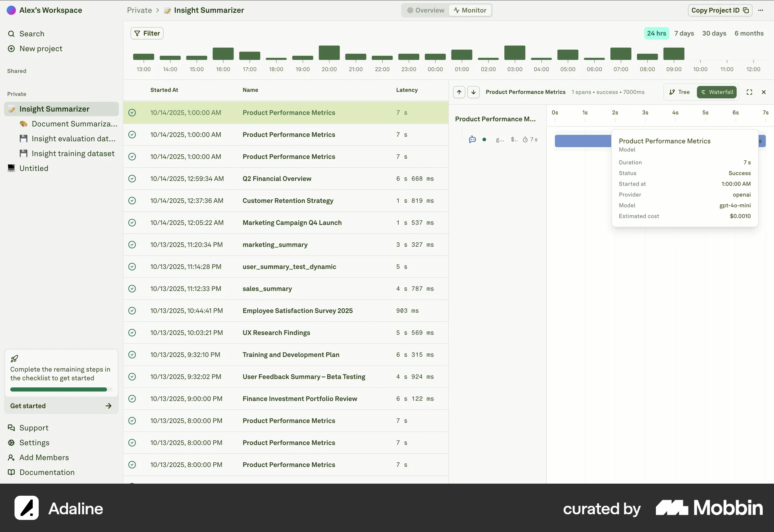Viewport: 774px width, 532px height.
Task: Click Add Members
Action: pos(38,457)
